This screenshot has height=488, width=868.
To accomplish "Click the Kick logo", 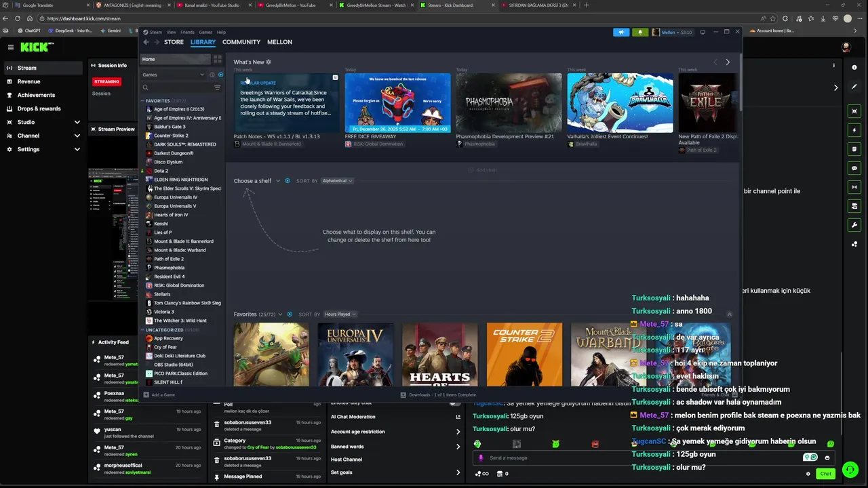I will coord(35,47).
